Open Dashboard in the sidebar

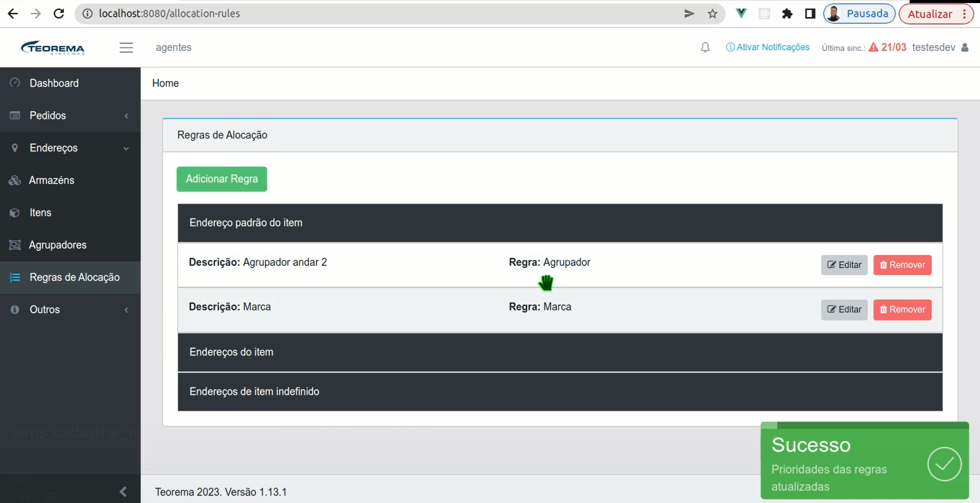pyautogui.click(x=70, y=83)
